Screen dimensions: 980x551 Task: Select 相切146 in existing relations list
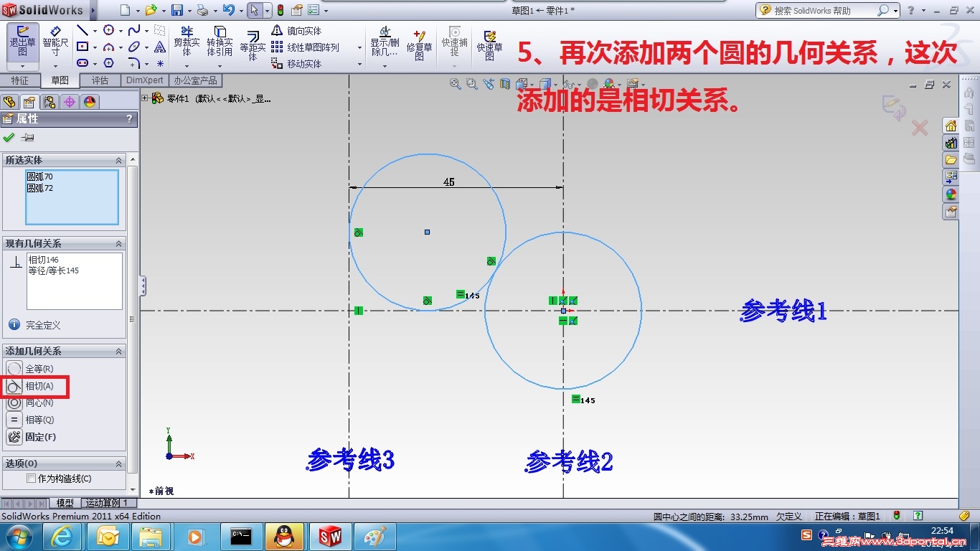click(43, 260)
